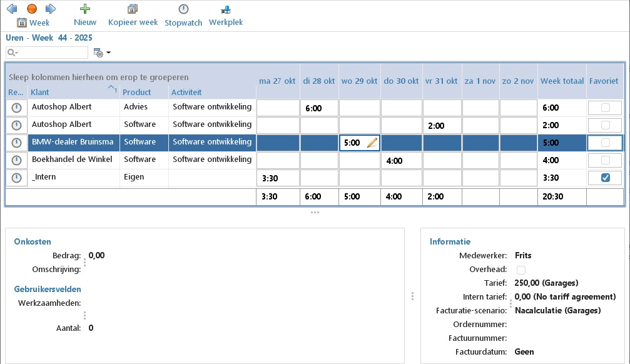Click clock icon in BMW-dealer Bruinsma row
Screen dimensions: 630x364
(x=16, y=143)
